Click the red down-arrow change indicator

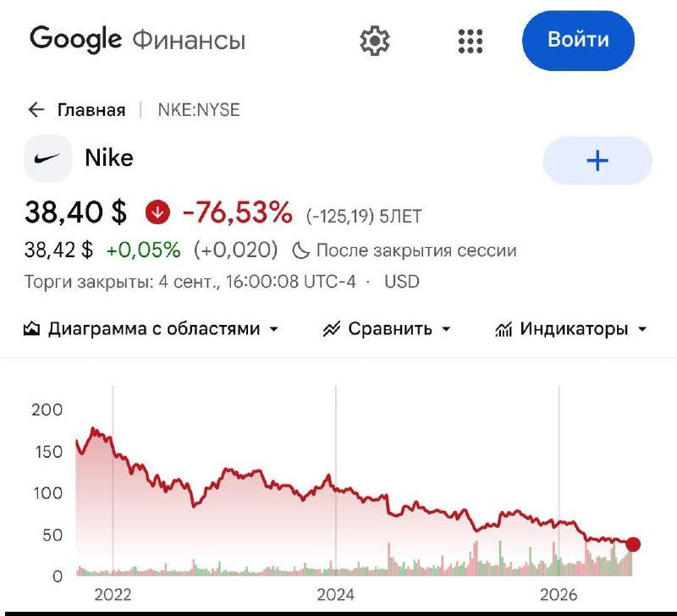157,212
